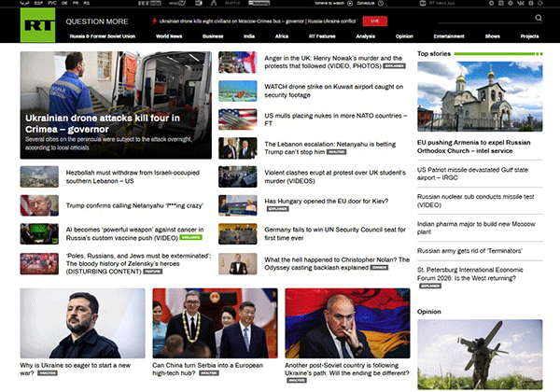Open Analysis section
The image size is (560, 392).
pos(365,36)
